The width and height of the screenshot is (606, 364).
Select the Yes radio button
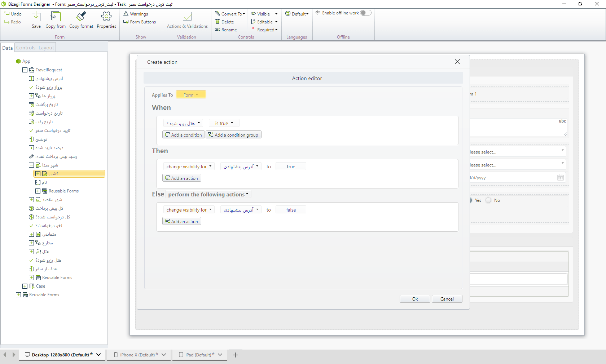pos(470,200)
